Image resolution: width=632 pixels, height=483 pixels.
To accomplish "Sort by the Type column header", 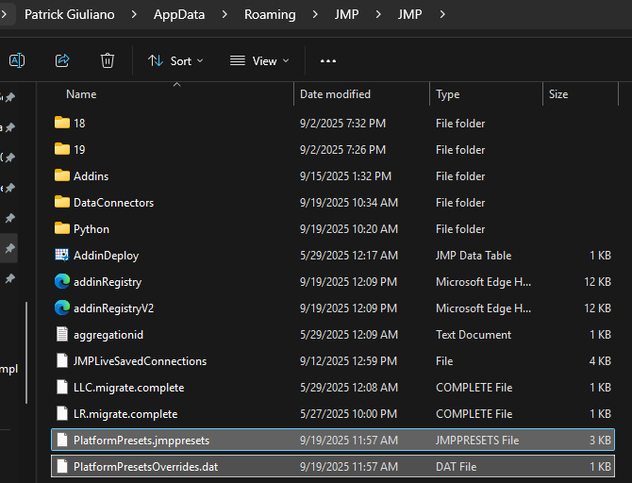I will point(447,94).
